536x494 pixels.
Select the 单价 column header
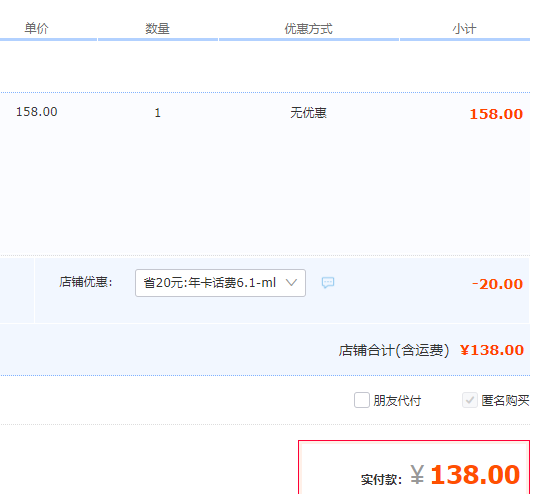point(37,28)
